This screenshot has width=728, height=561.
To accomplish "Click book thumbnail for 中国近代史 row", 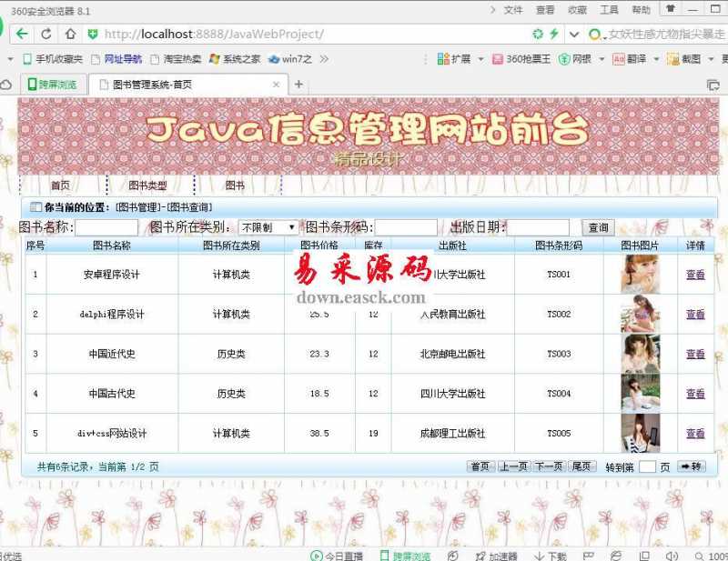I will [641, 354].
